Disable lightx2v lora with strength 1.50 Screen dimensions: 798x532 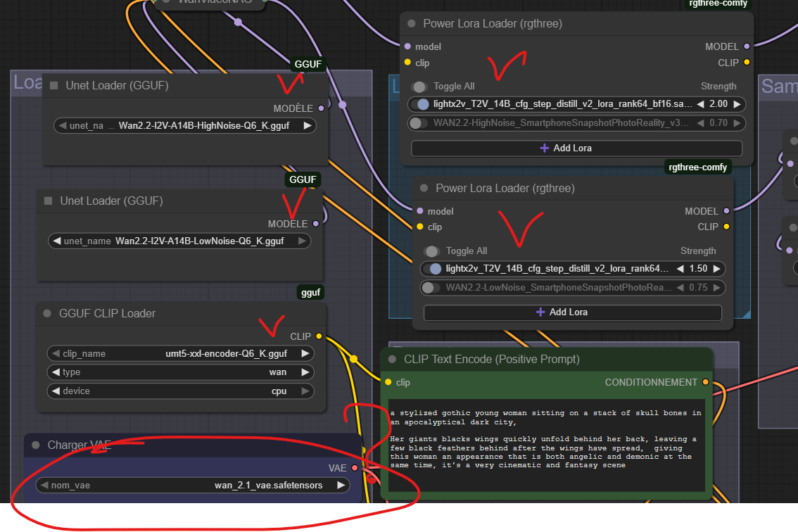pos(432,268)
